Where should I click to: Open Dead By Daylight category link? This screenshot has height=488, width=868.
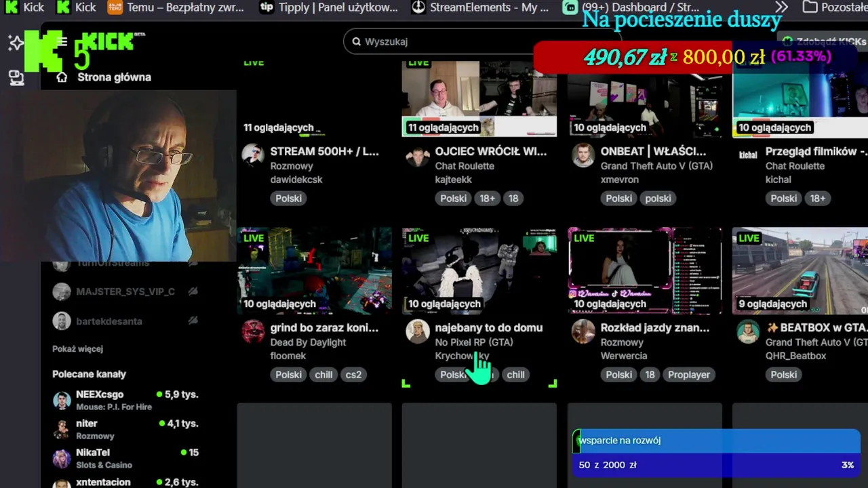[308, 342]
